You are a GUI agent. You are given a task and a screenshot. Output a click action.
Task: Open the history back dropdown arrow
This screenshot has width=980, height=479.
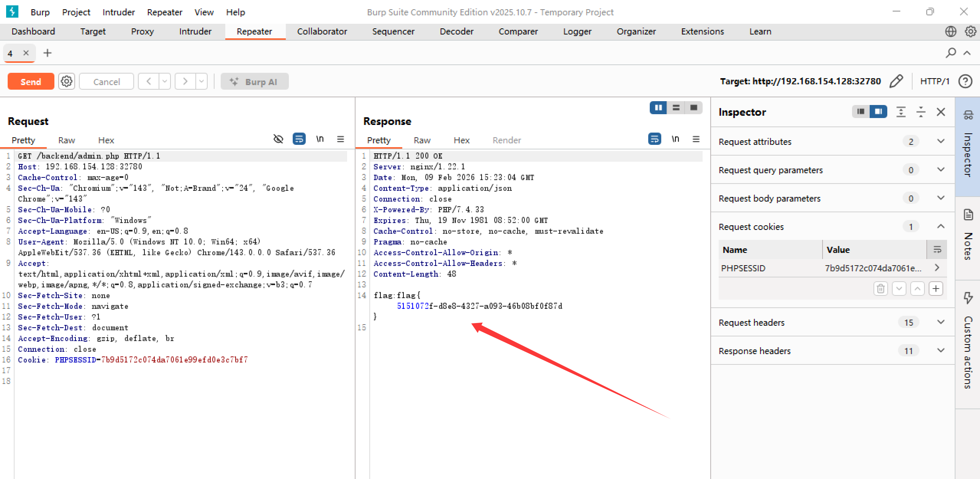pyautogui.click(x=165, y=82)
